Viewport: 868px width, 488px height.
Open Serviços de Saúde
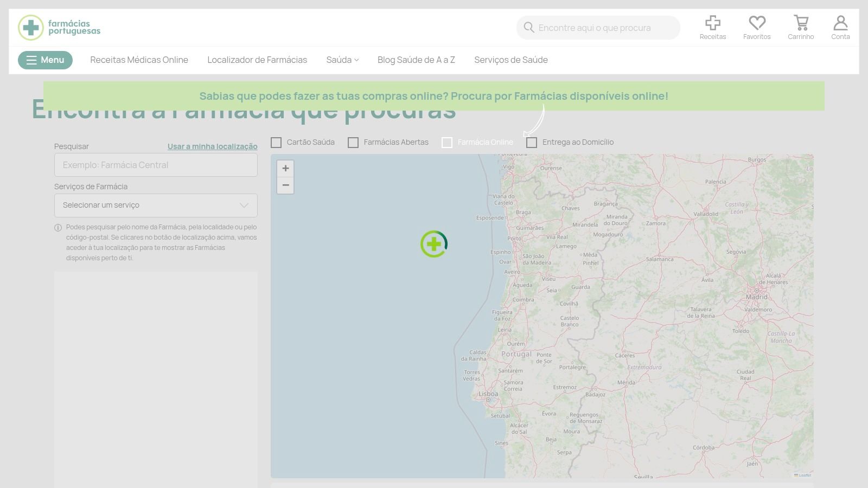[x=511, y=60]
